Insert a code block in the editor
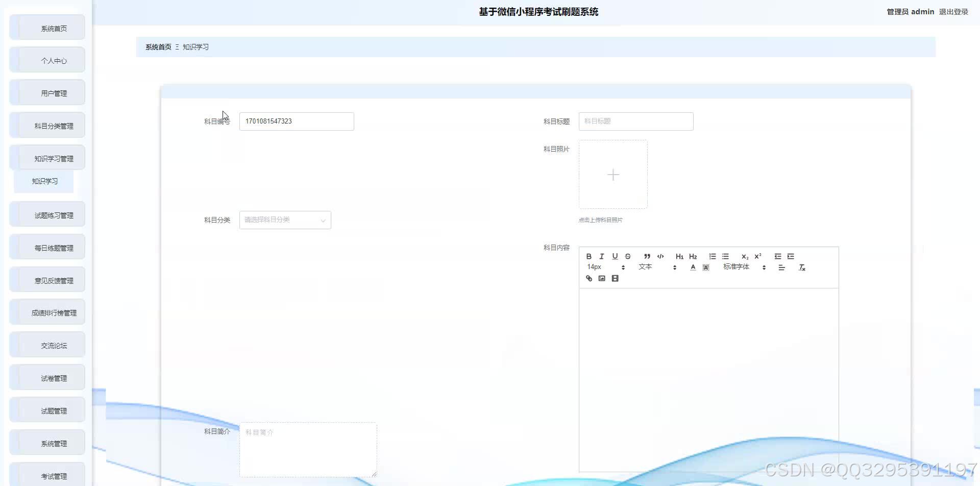Screen dimensions: 980x486 (660, 256)
